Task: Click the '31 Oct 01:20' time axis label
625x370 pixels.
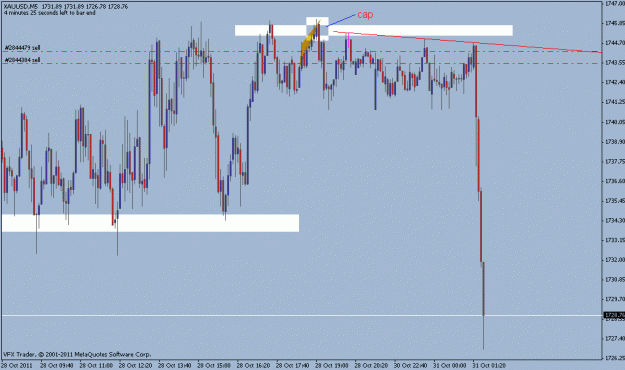Action: pos(489,365)
